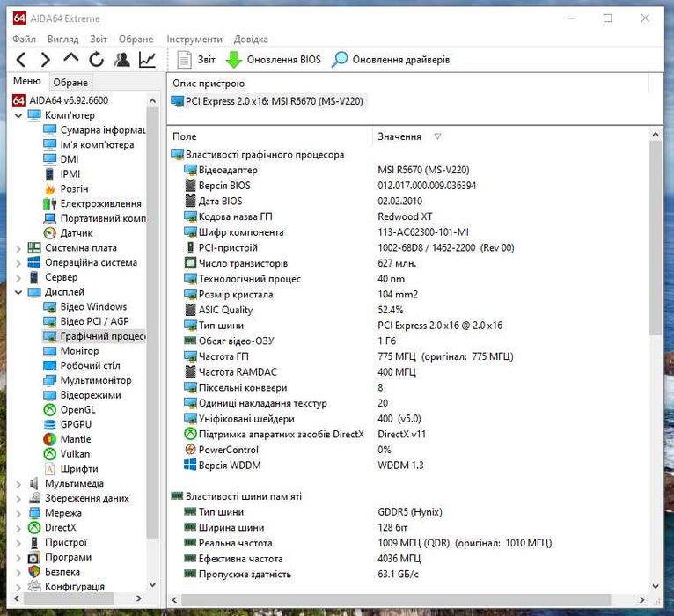The width and height of the screenshot is (674, 616).
Task: Select Безпека security tree item
Action: 55,572
